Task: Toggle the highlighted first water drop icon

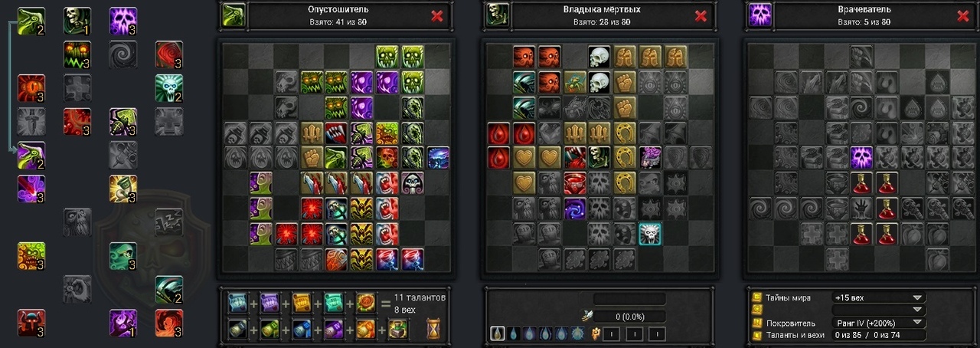Action: [x=498, y=334]
